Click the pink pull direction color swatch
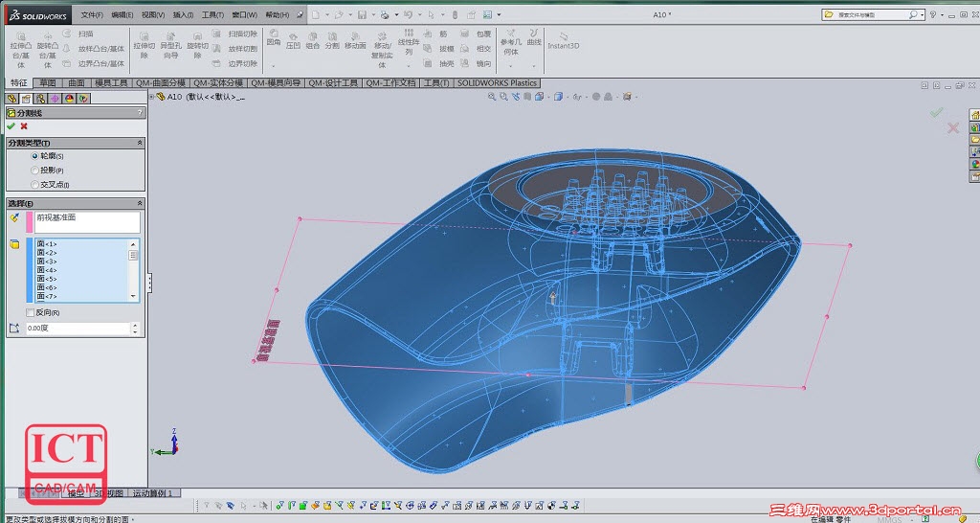This screenshot has height=523, width=980. click(30, 222)
